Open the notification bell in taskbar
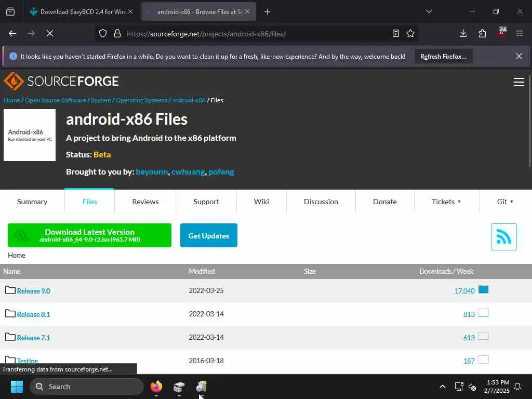This screenshot has width=532, height=399. [517, 387]
